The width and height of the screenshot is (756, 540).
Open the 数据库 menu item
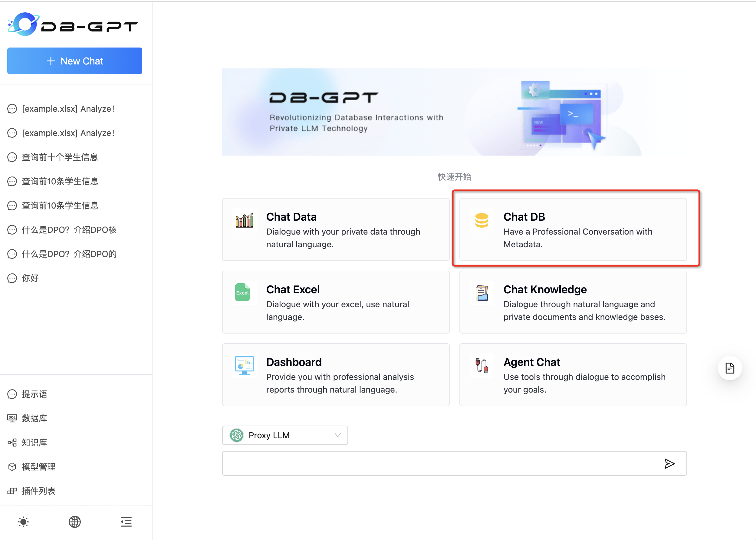34,418
